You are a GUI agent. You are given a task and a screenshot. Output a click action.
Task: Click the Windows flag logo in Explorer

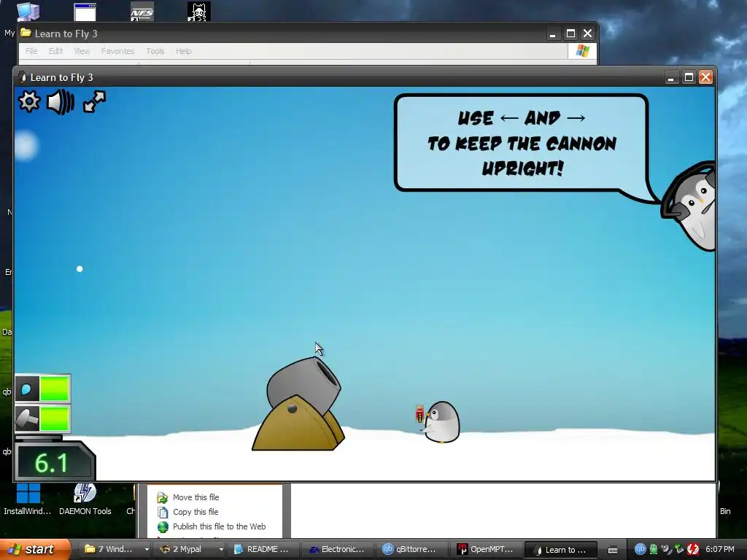click(582, 51)
